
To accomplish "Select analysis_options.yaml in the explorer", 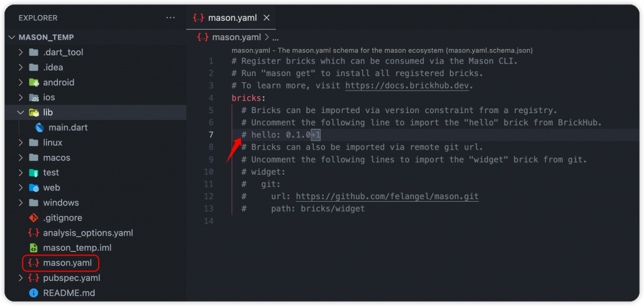I will click(88, 233).
